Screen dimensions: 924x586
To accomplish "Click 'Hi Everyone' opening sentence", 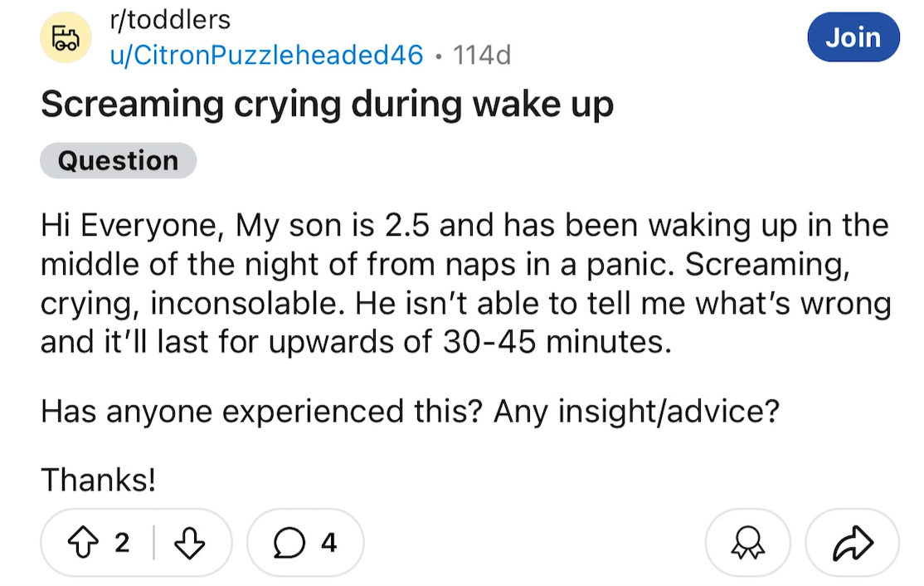I will [133, 226].
